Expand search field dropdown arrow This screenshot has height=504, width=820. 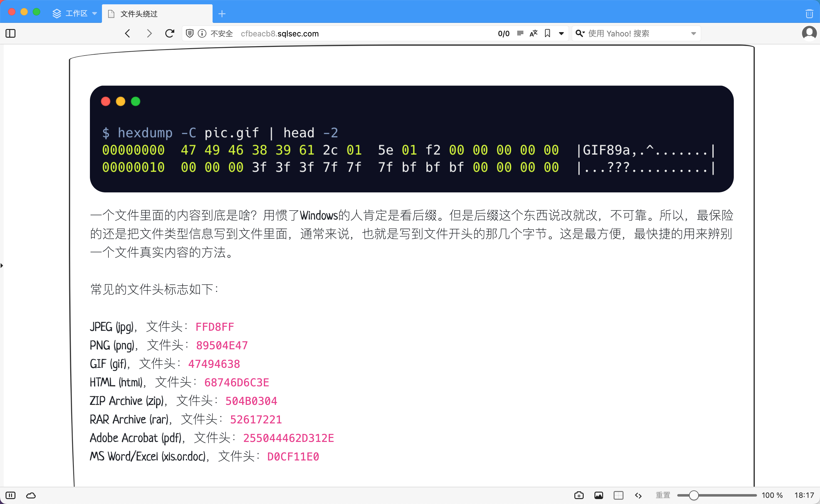tap(694, 33)
